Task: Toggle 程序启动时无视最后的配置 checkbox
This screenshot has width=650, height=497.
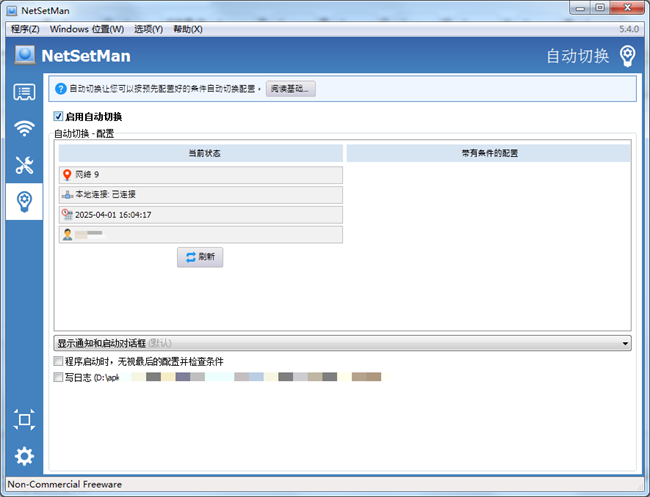Action: point(58,361)
